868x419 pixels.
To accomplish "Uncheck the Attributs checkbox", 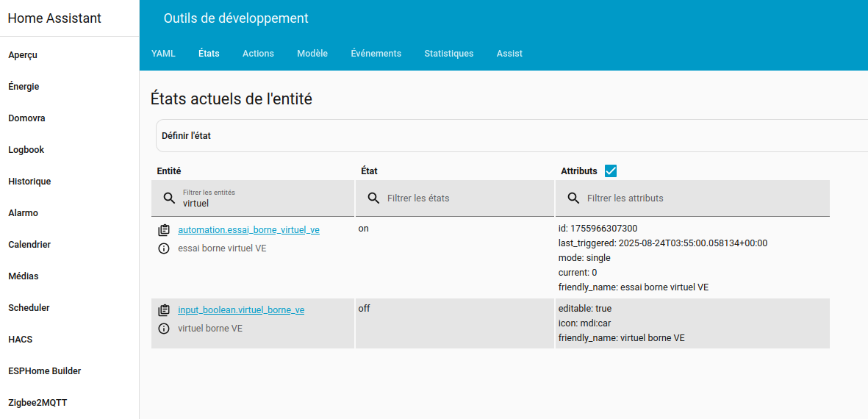I will click(x=610, y=171).
